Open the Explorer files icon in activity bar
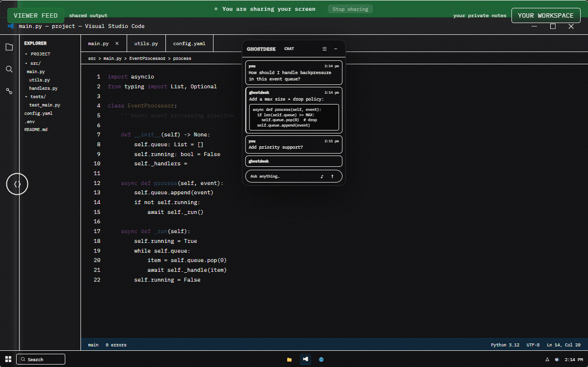Viewport: 588px width, 367px height. click(x=9, y=47)
